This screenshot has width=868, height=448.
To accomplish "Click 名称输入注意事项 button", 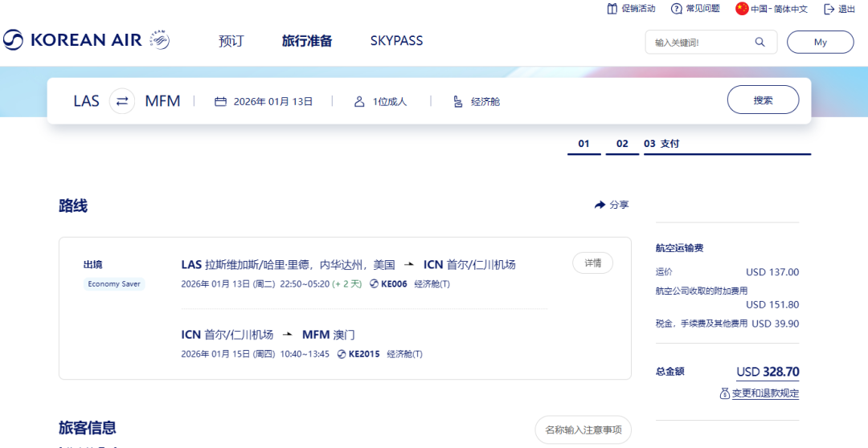I will tap(583, 430).
